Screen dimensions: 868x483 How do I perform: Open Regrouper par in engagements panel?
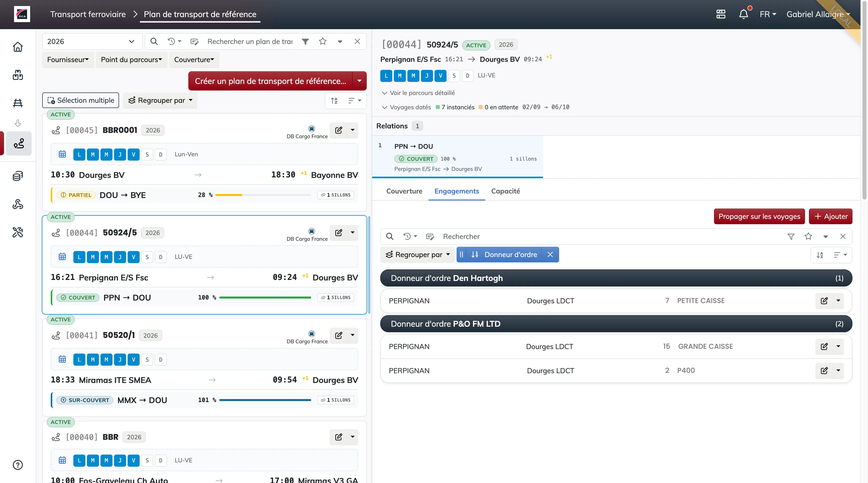tap(417, 255)
